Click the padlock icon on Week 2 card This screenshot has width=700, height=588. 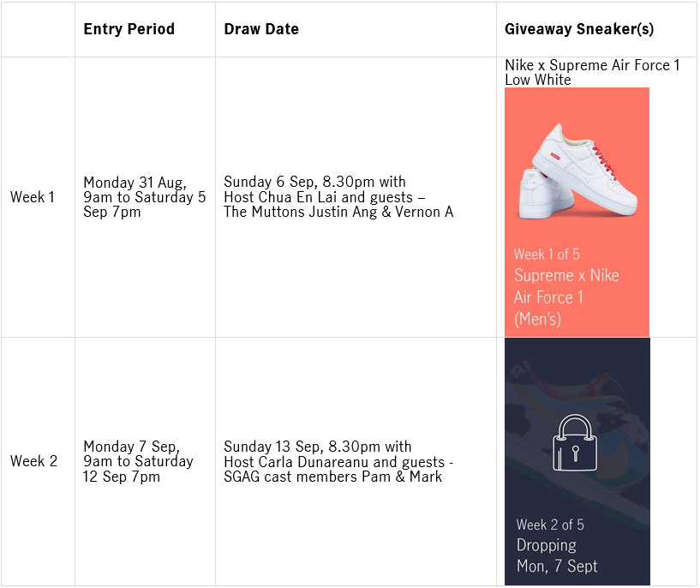(575, 442)
